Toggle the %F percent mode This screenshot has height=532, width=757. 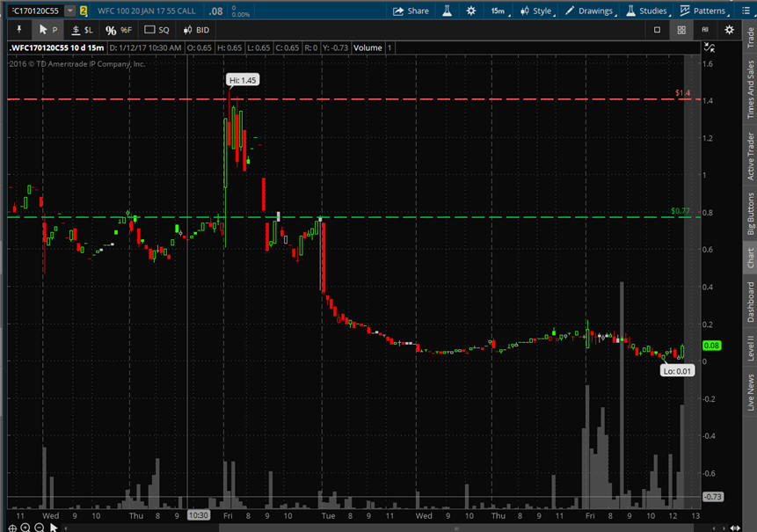(x=118, y=30)
